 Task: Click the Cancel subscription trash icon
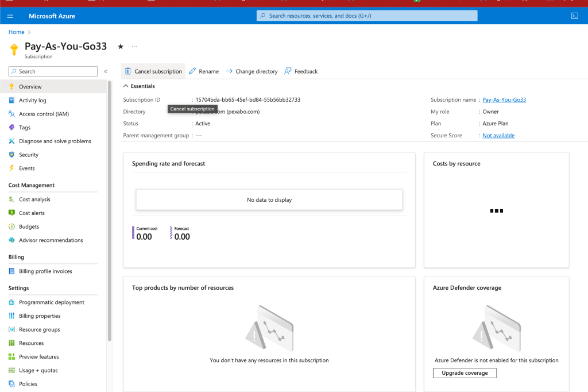(x=128, y=71)
